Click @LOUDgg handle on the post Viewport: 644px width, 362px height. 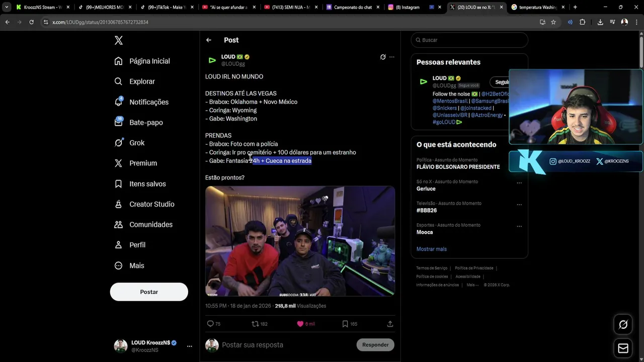[x=233, y=64]
